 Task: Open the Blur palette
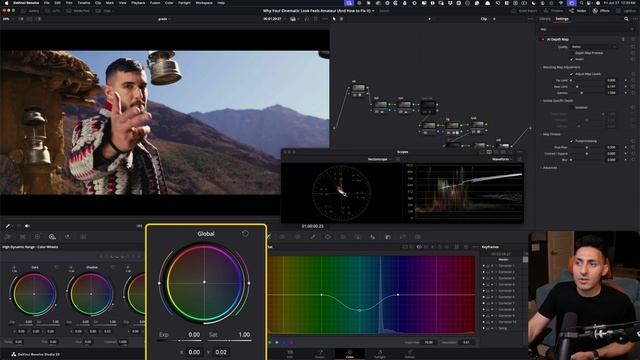[373, 237]
